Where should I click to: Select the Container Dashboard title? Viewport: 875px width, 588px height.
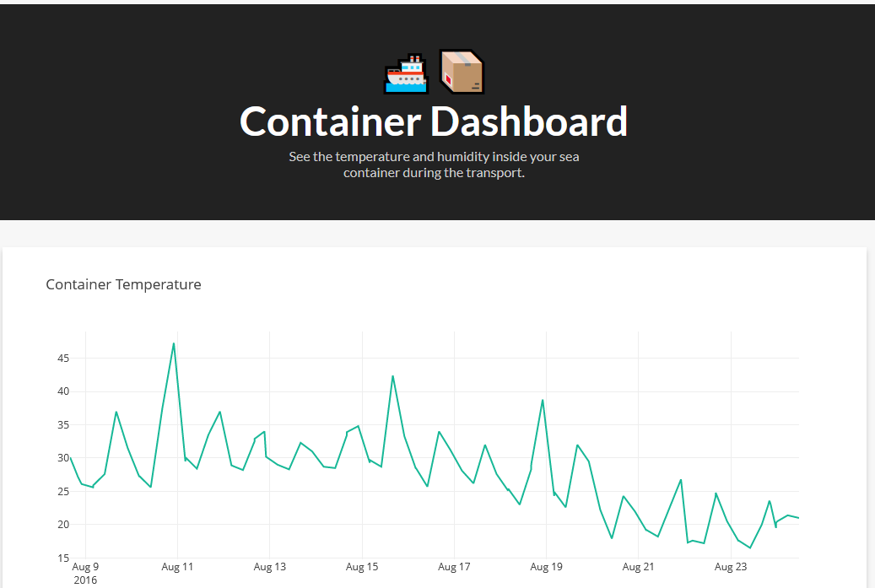coord(434,121)
